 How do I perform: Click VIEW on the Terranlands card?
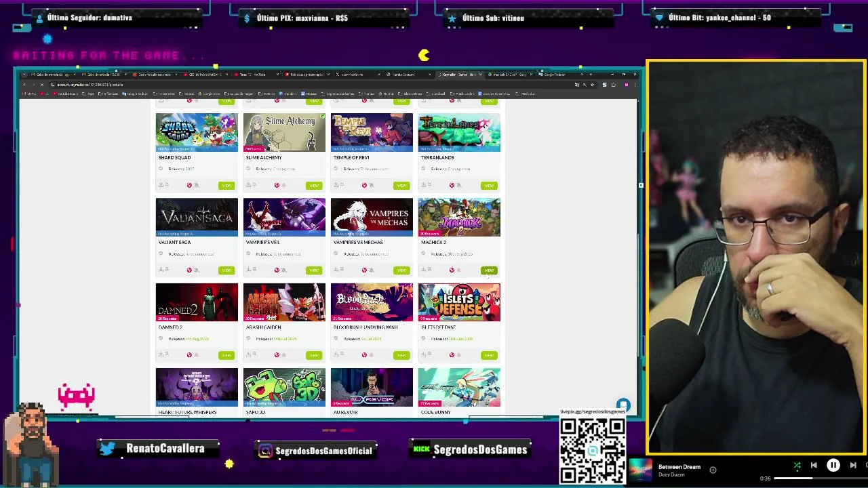point(489,186)
